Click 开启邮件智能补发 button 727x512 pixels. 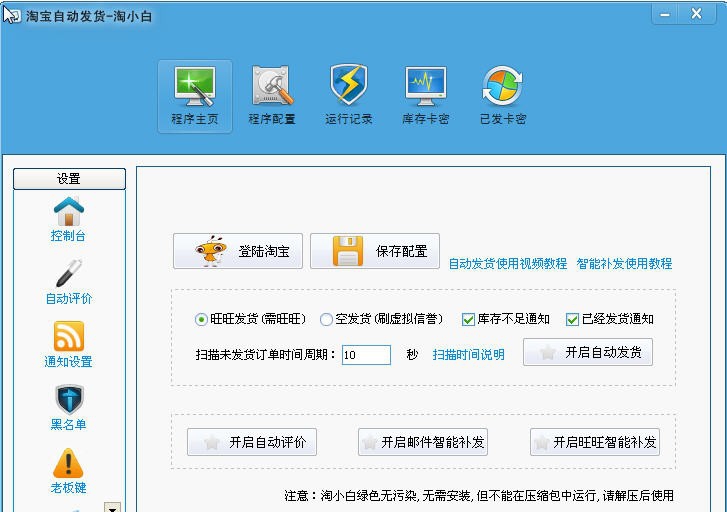pyautogui.click(x=423, y=442)
